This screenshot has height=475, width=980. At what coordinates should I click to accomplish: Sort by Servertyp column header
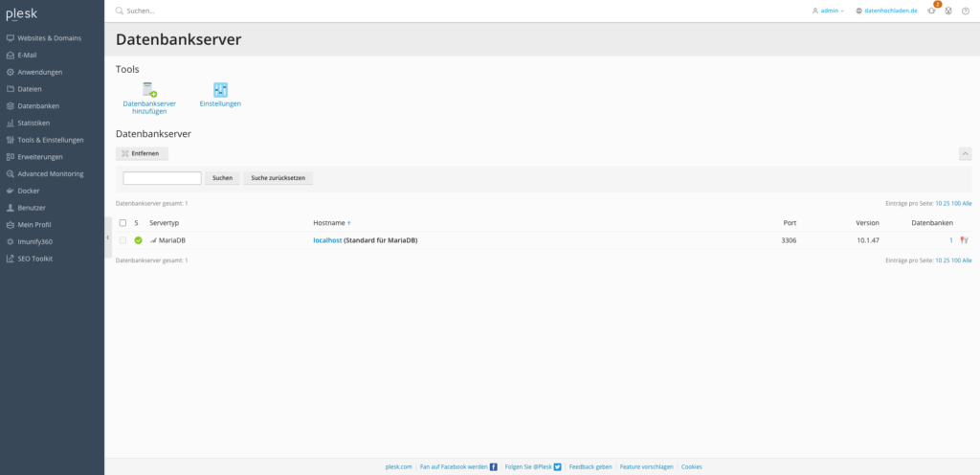(165, 223)
